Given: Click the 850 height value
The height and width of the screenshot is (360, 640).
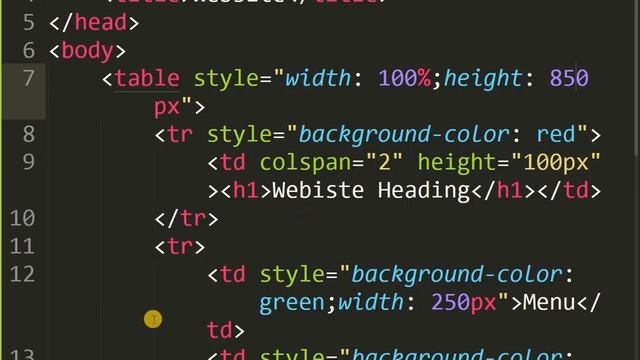Looking at the screenshot, I should click(x=569, y=78).
